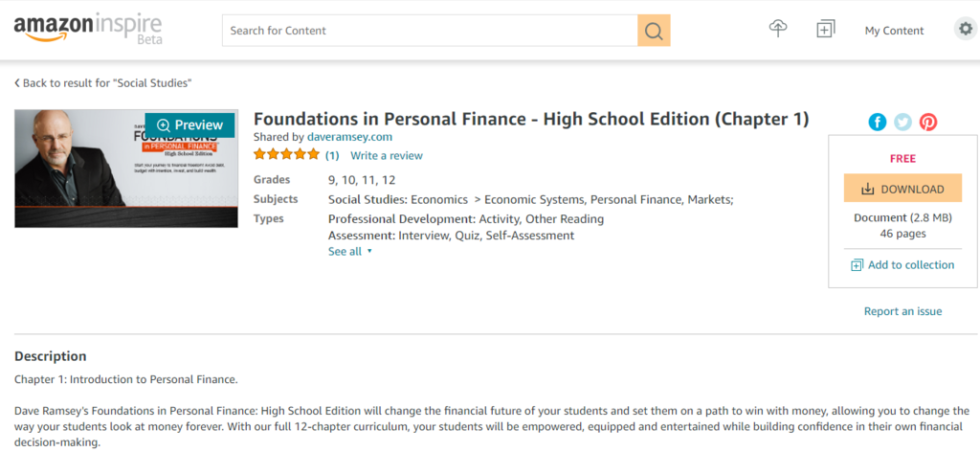
Task: Open the Preview overlay button
Action: (x=190, y=125)
